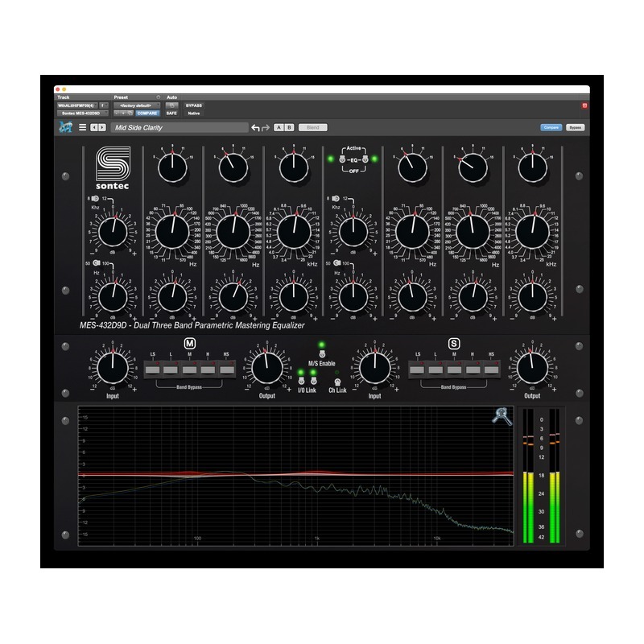Click the Sontec logo
The height and width of the screenshot is (644, 644).
[x=113, y=168]
